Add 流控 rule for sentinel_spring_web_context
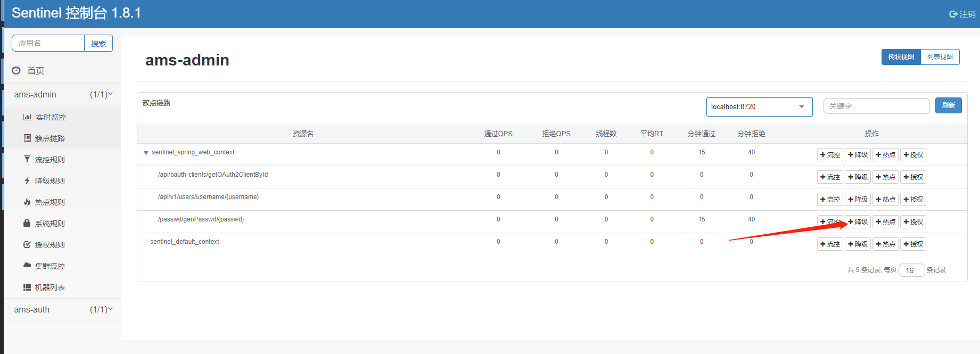The height and width of the screenshot is (354, 980). (x=830, y=155)
